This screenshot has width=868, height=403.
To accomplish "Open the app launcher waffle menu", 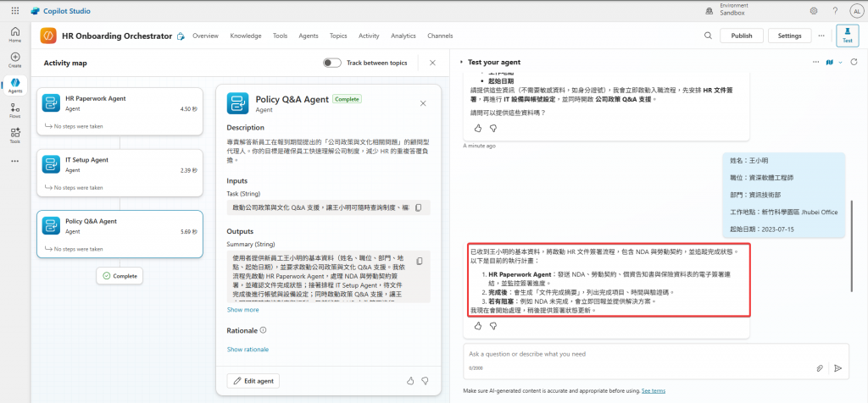I will (x=15, y=10).
